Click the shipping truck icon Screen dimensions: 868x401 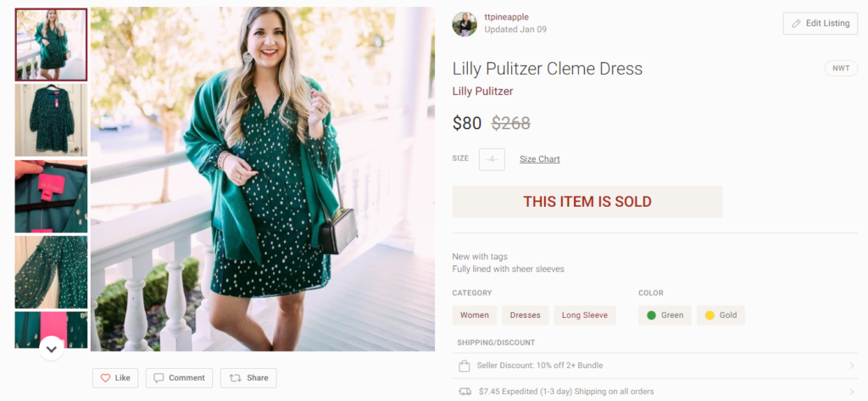pos(465,392)
